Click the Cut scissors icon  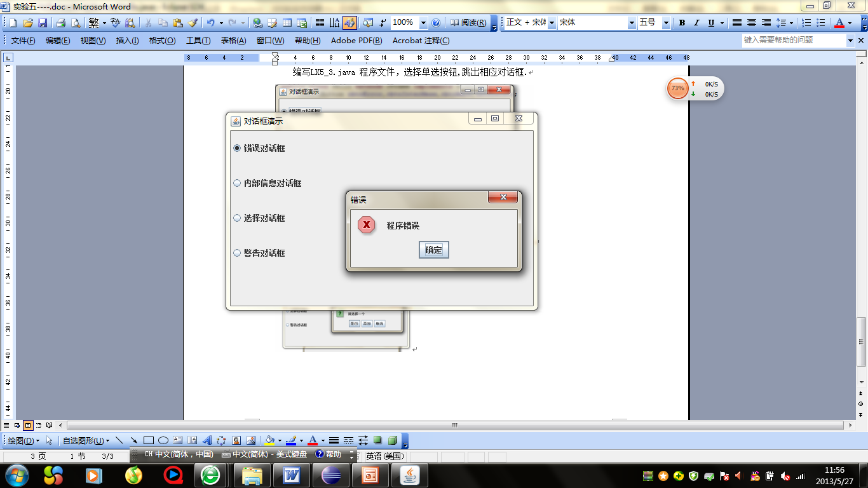click(148, 23)
